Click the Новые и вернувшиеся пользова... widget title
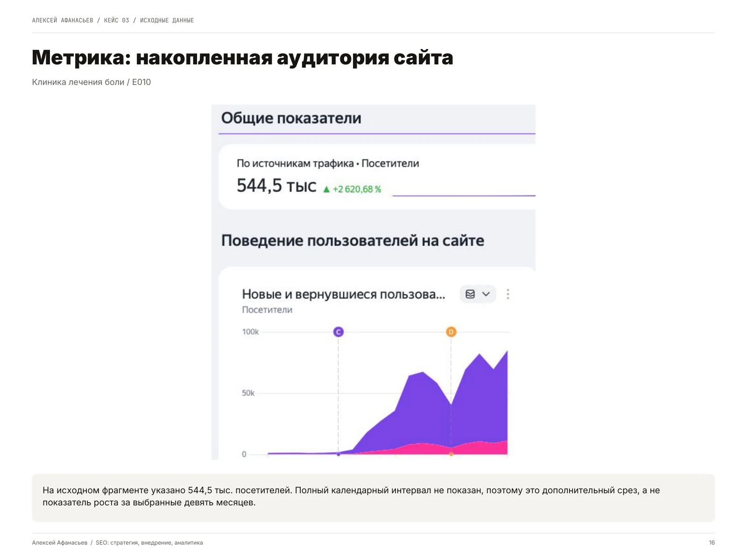 pos(344,294)
